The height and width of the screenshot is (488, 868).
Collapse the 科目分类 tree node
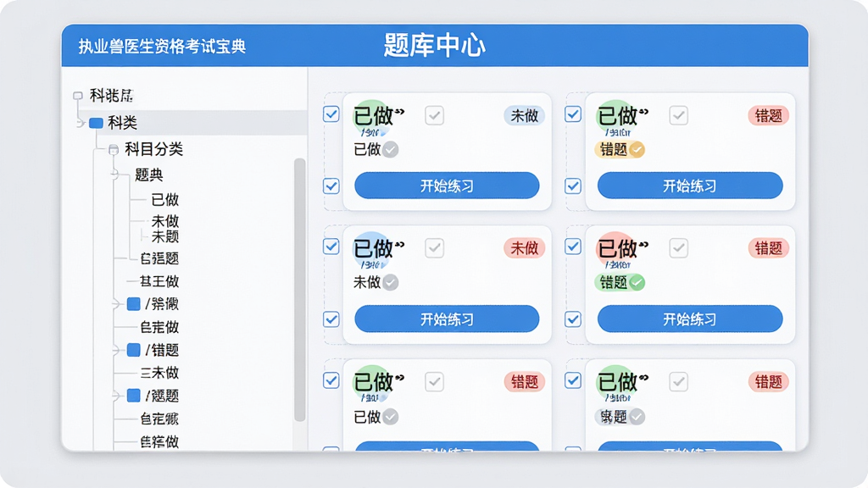114,149
